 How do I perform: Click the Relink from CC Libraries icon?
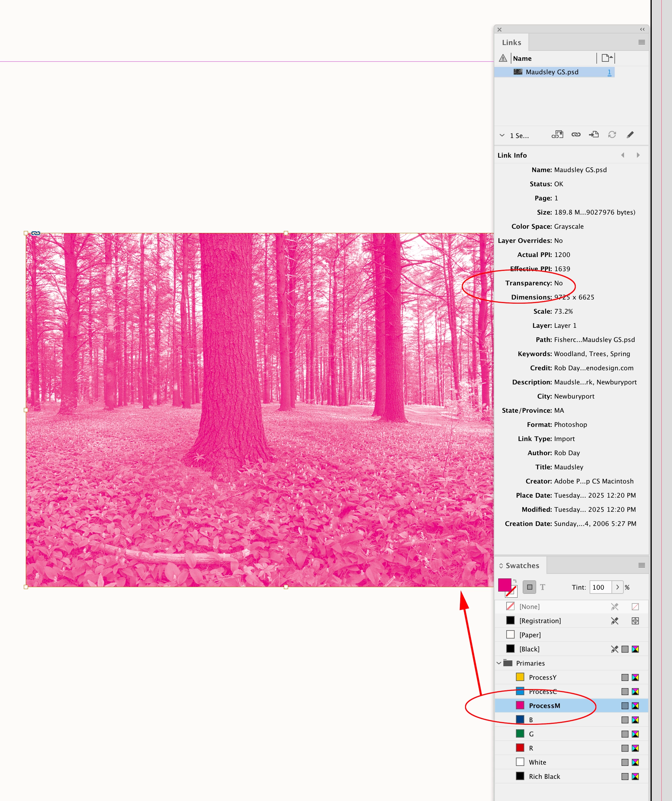557,135
